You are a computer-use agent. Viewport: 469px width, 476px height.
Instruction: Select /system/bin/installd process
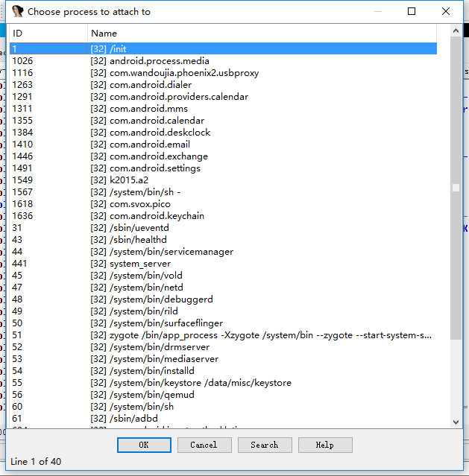(x=224, y=371)
